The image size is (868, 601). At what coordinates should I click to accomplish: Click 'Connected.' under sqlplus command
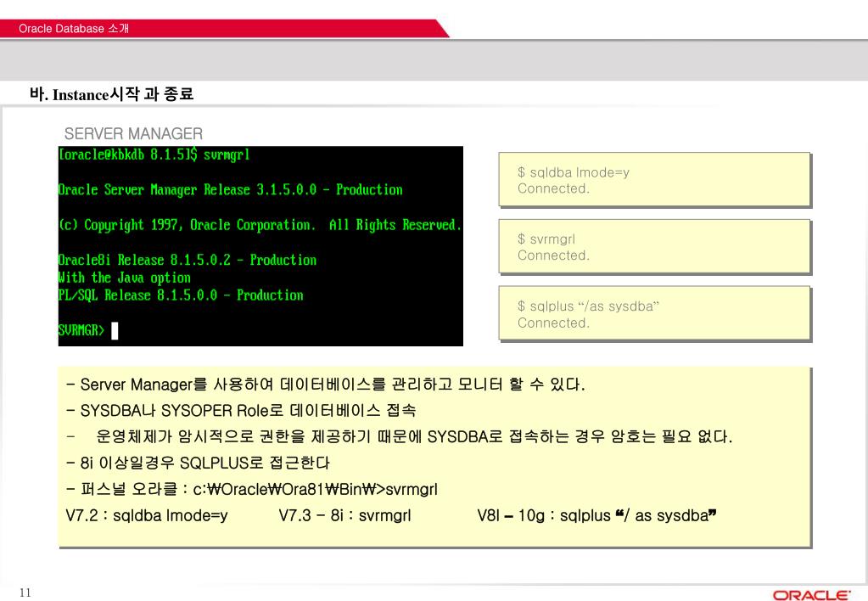pyautogui.click(x=553, y=323)
